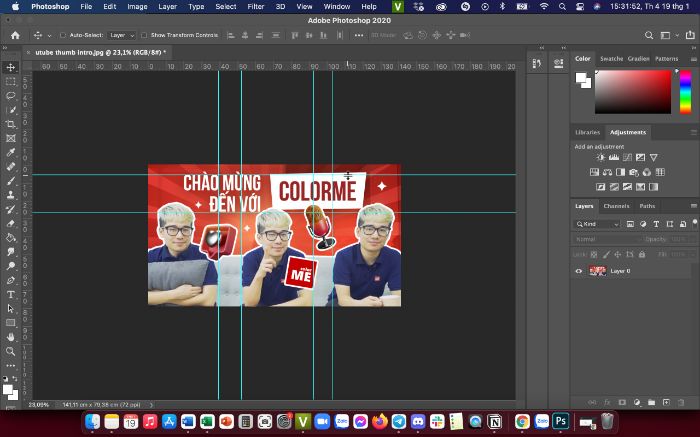Switch to the Channels tab
Viewport: 700px width, 437px height.
(616, 206)
